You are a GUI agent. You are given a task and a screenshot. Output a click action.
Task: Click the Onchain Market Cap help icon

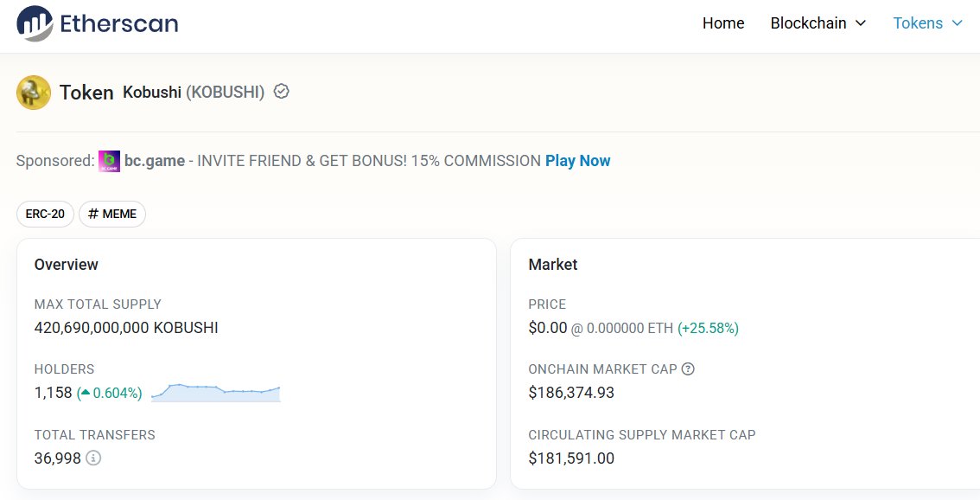[x=688, y=369]
